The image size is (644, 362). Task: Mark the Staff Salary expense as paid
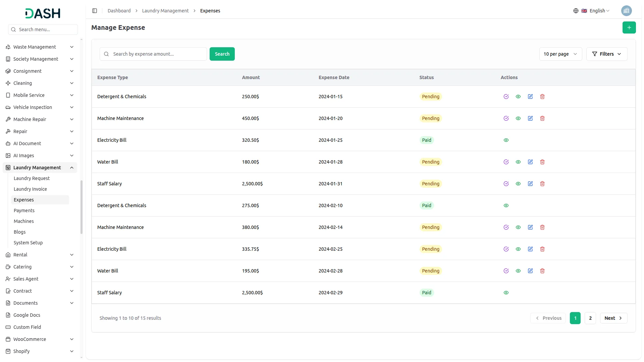click(x=506, y=183)
